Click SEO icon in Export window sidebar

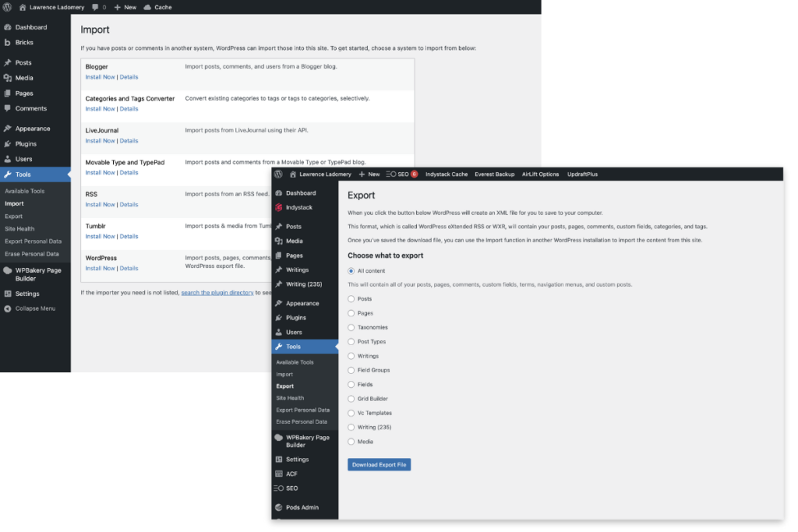click(x=279, y=488)
